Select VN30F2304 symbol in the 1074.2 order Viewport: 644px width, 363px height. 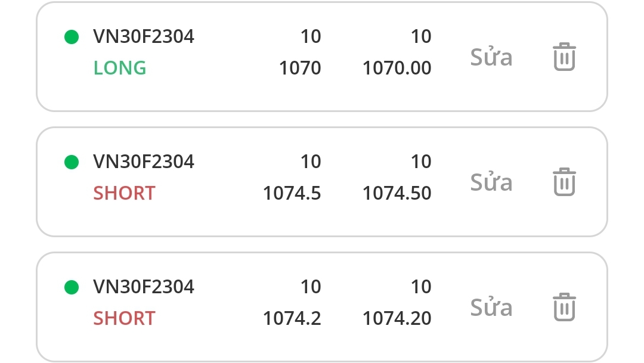coord(144,287)
